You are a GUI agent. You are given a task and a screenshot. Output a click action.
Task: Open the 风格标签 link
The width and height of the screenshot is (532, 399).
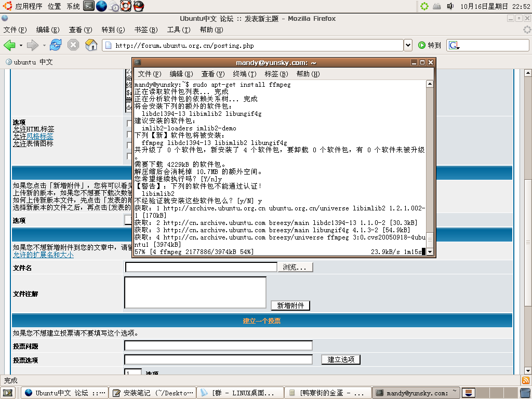click(x=39, y=137)
